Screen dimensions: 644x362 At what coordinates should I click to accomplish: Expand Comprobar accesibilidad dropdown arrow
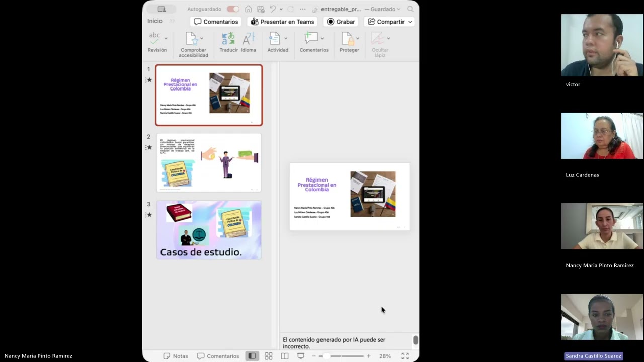tap(202, 38)
